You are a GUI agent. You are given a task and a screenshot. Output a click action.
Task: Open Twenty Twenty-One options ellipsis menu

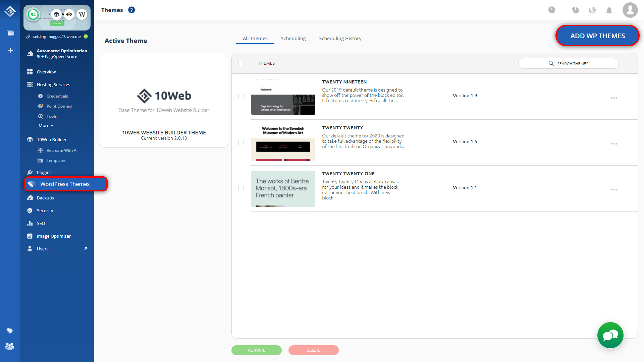coord(614,190)
